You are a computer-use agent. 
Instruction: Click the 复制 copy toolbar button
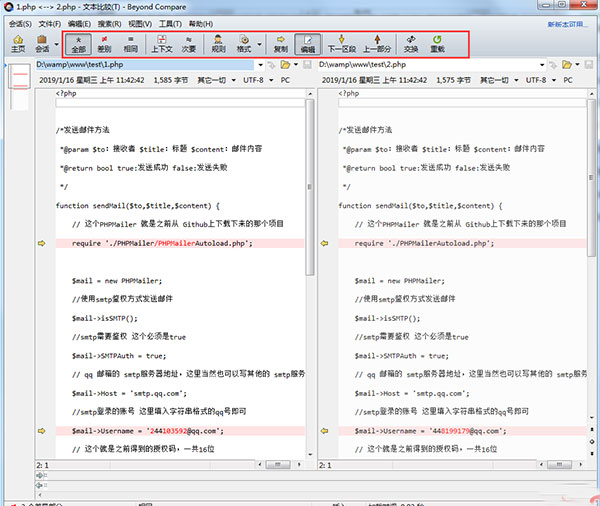280,44
